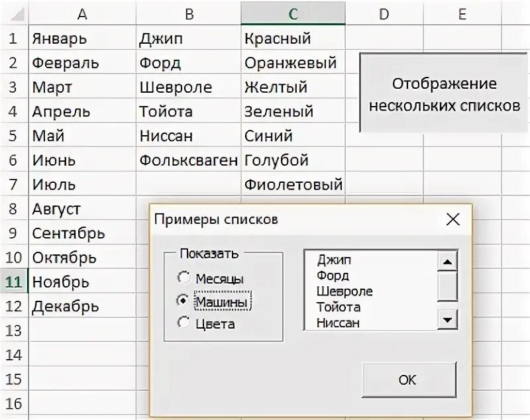Click cell containing Август

(x=82, y=208)
